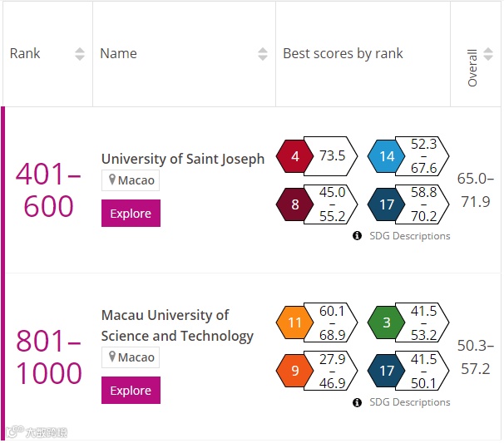Click SDG 17 badge for Macau University
504x443 pixels.
tap(387, 371)
